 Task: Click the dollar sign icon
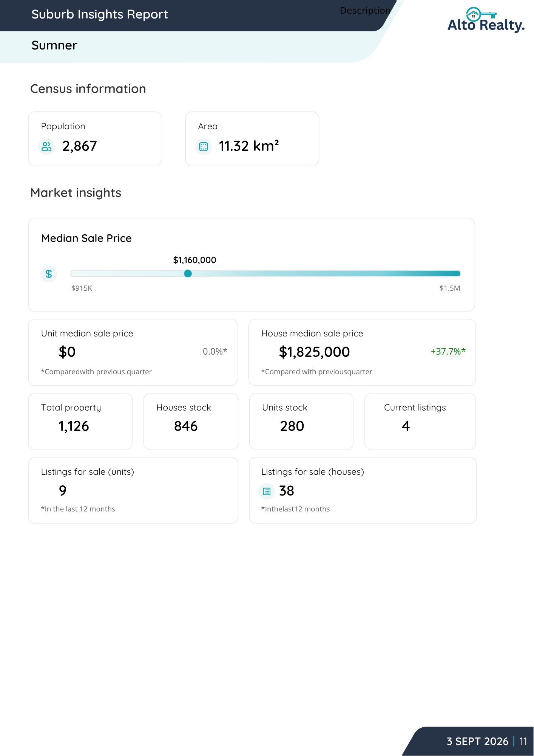click(x=49, y=274)
